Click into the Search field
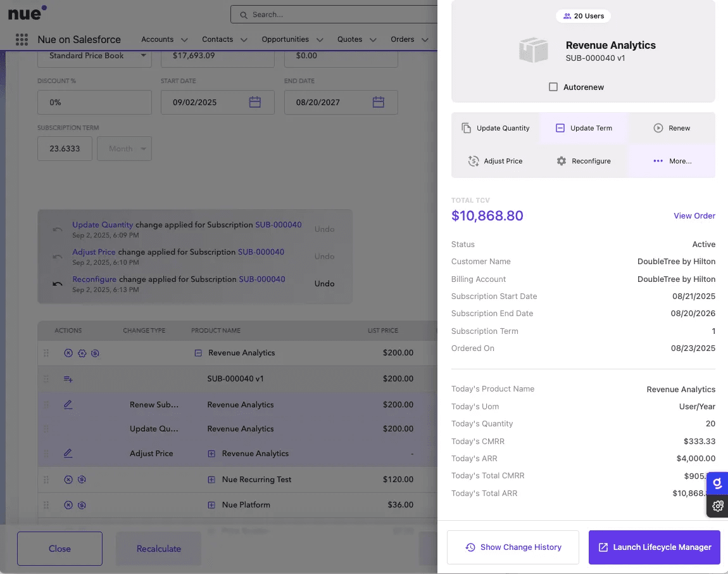 click(x=334, y=15)
